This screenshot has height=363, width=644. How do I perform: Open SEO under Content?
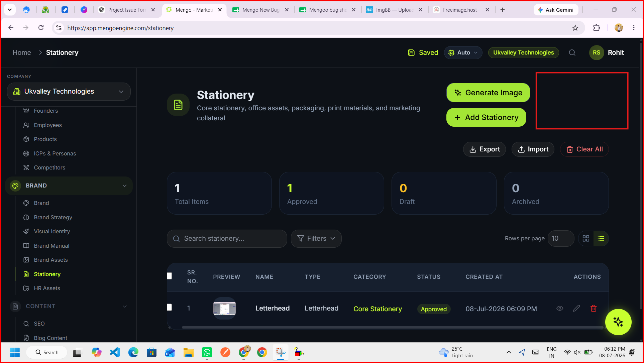point(39,324)
